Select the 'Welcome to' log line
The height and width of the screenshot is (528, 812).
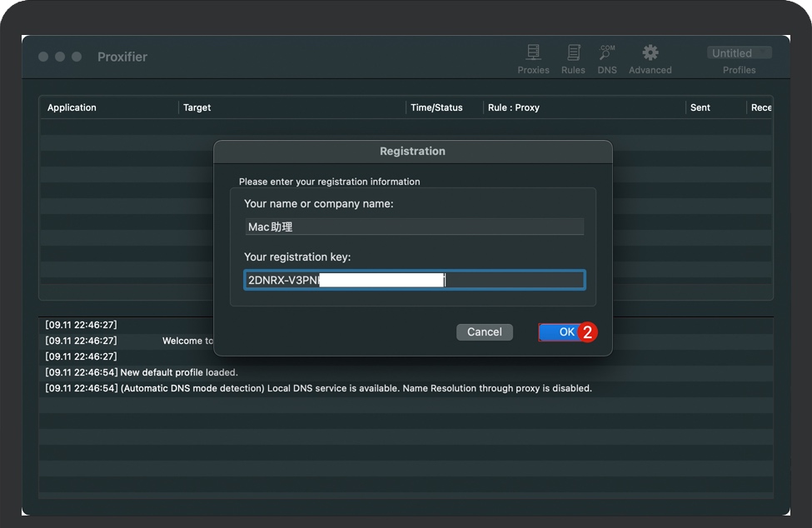(x=128, y=341)
